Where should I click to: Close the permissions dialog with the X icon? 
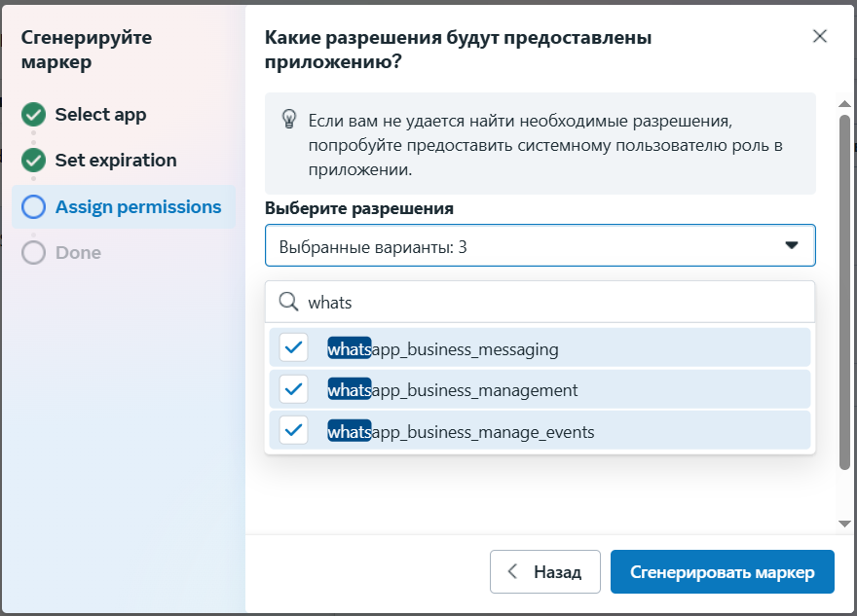point(819,37)
